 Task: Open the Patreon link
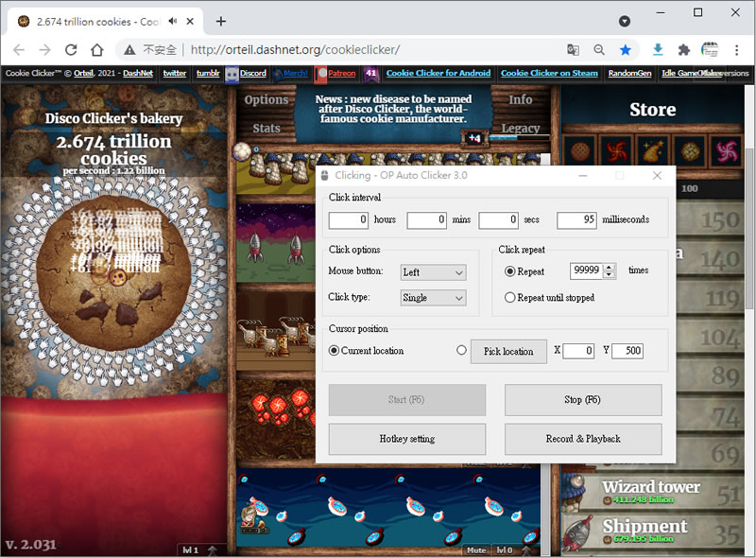click(341, 74)
